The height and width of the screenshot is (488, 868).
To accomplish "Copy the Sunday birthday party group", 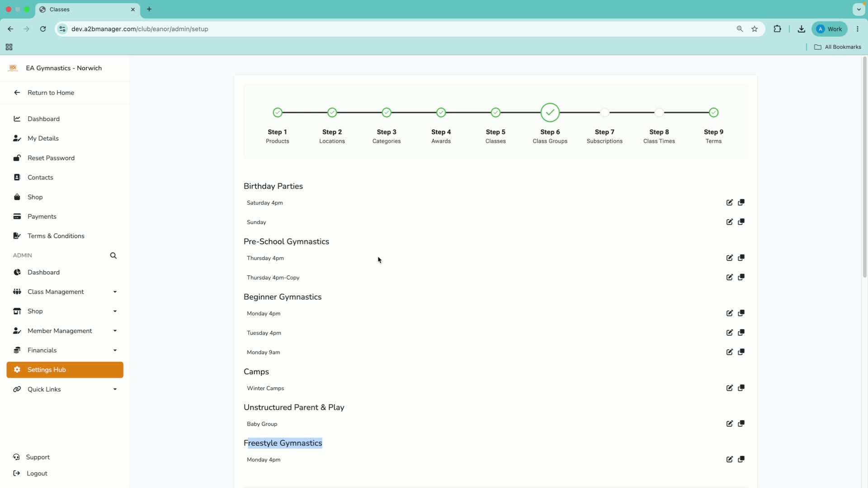I will coord(741,222).
